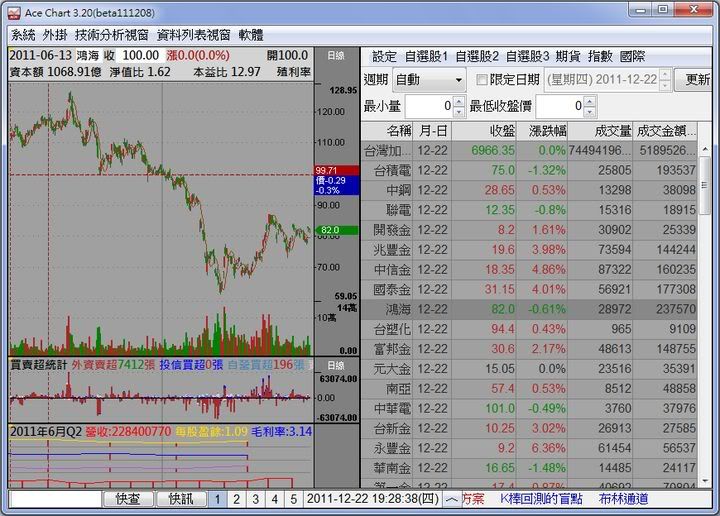This screenshot has height=516, width=720.
Task: Sort by the 漲跌幅 column header
Action: pos(542,131)
